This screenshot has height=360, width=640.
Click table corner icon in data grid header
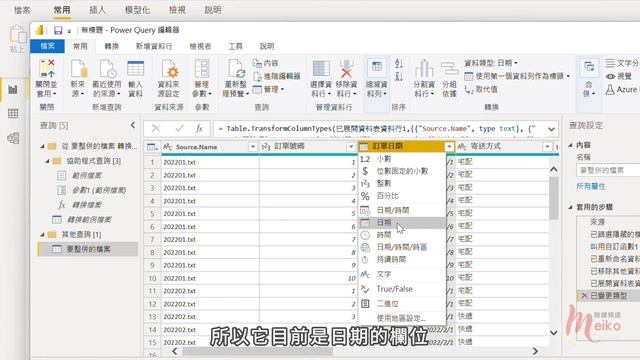tap(152, 147)
